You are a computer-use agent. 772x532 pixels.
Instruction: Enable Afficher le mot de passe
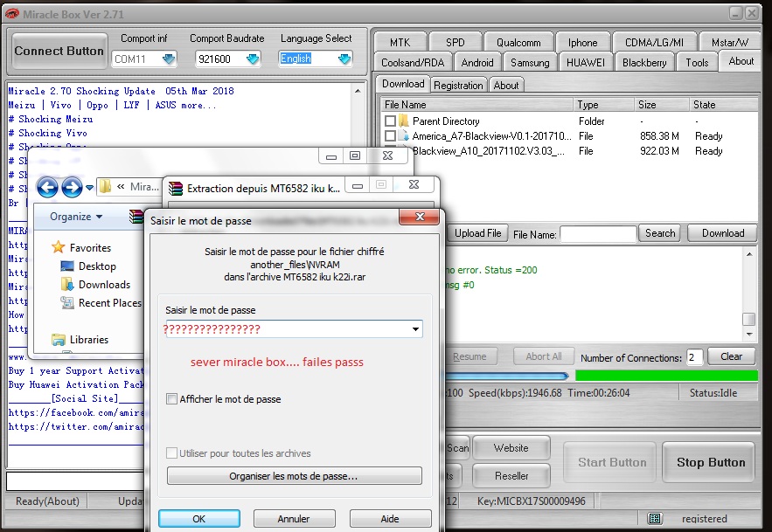coord(172,399)
